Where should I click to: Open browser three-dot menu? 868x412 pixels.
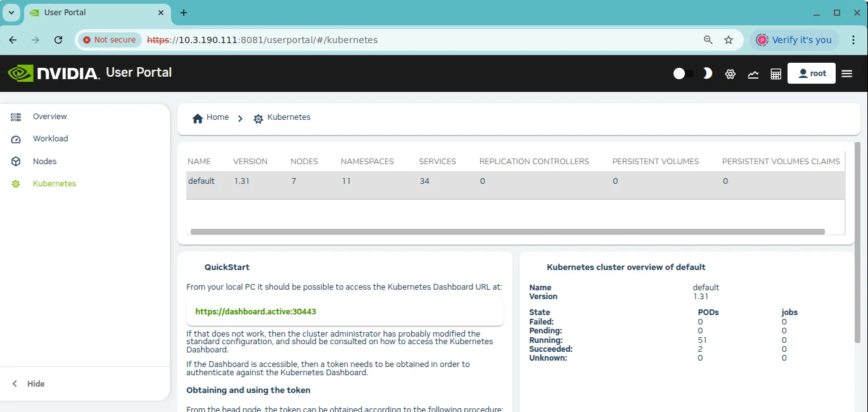point(853,40)
